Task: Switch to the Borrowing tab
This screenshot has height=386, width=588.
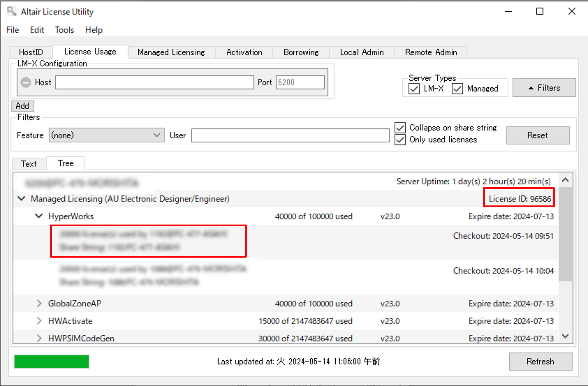Action: [x=301, y=52]
